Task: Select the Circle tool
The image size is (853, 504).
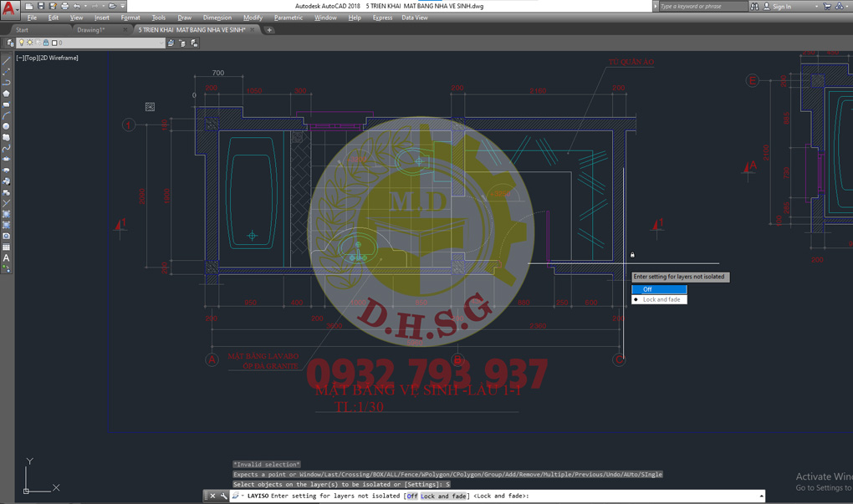Action: coord(7,126)
